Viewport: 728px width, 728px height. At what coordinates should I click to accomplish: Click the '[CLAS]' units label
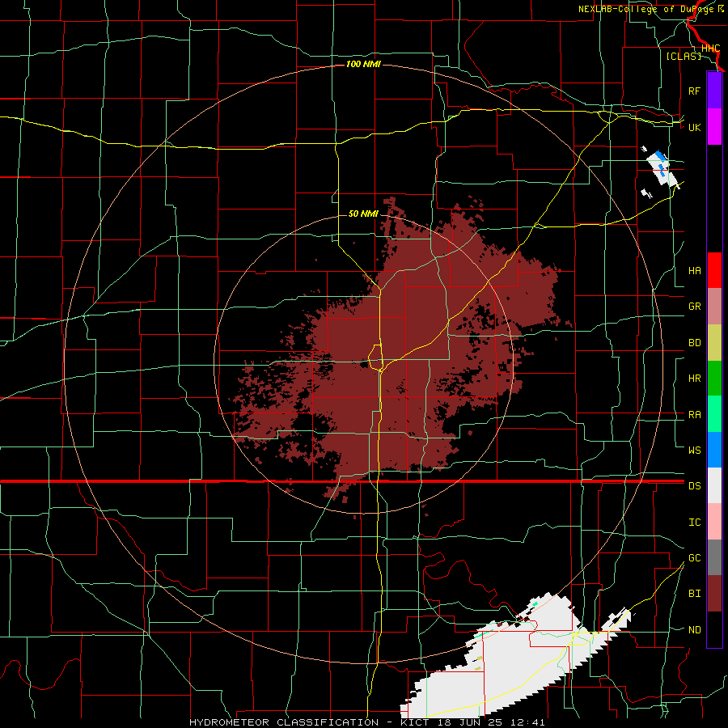[683, 57]
